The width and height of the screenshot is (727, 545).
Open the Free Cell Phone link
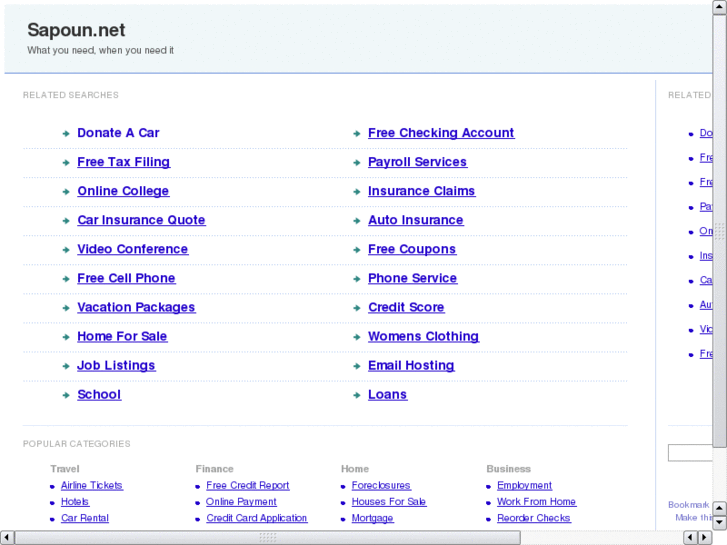[126, 278]
